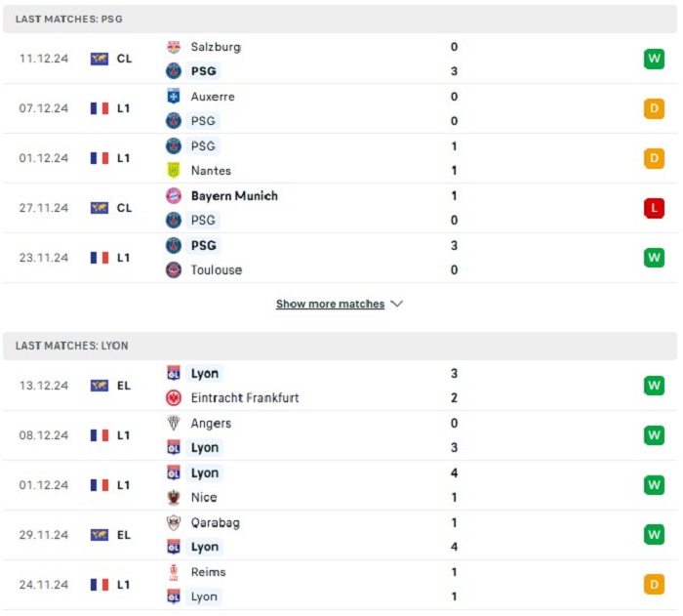
Task: Click the Reims club logo
Action: [174, 572]
